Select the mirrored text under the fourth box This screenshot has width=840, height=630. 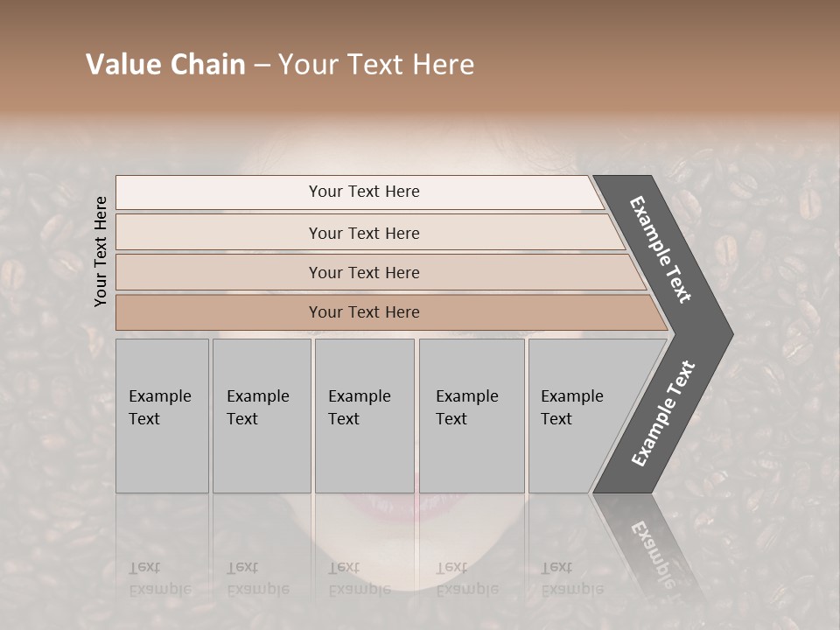click(466, 578)
